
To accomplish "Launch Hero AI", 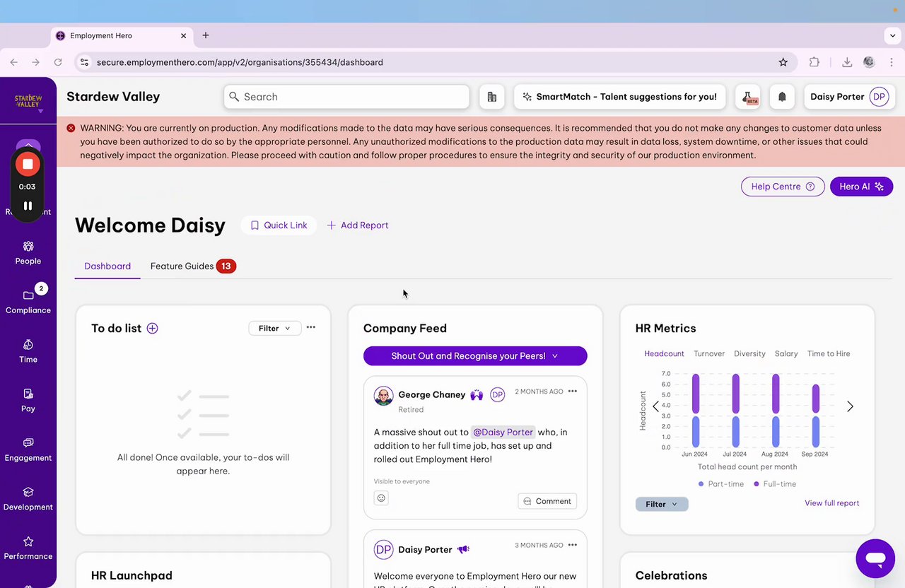I will [862, 187].
